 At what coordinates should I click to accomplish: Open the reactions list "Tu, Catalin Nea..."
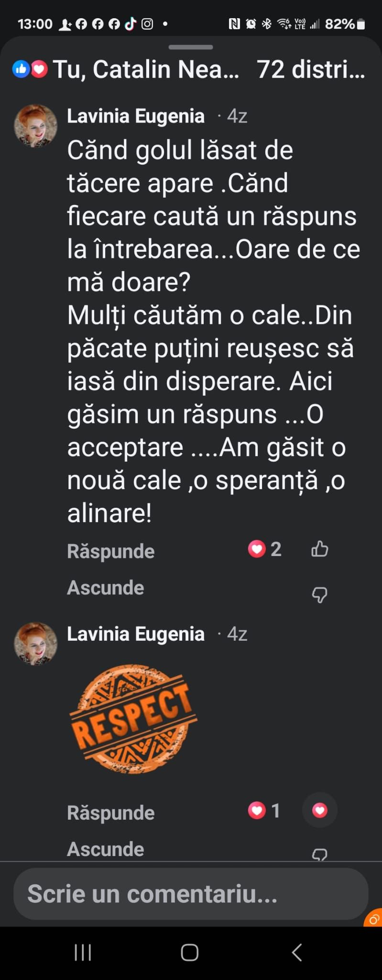tap(126, 69)
